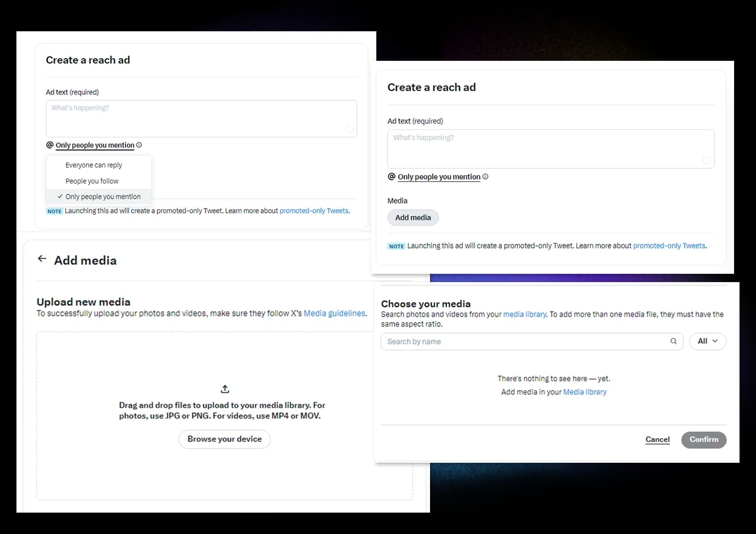Select 'Everyone can reply' option
756x534 pixels.
coord(94,165)
